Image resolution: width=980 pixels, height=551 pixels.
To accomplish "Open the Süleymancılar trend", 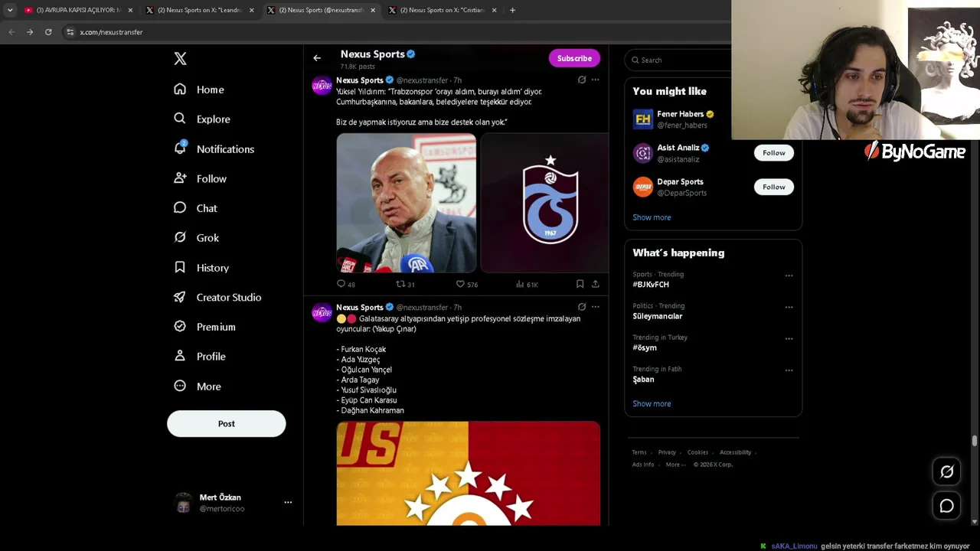I will point(657,316).
